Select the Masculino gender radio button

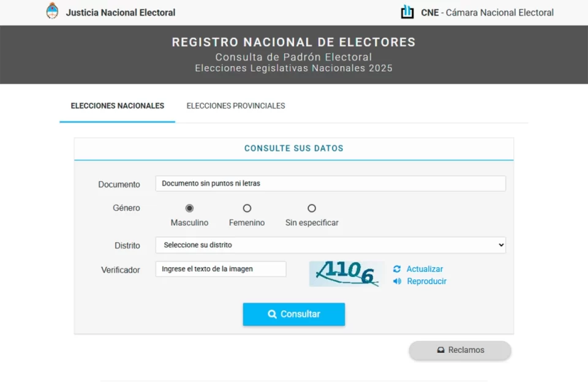189,208
